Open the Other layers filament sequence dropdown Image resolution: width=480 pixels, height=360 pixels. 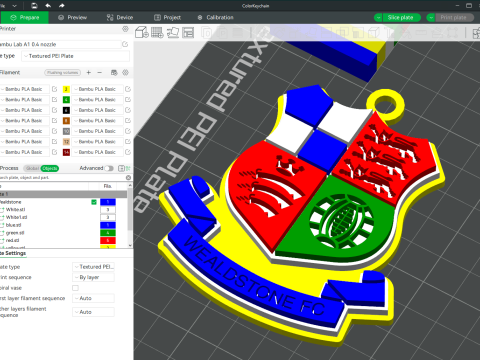click(x=93, y=312)
